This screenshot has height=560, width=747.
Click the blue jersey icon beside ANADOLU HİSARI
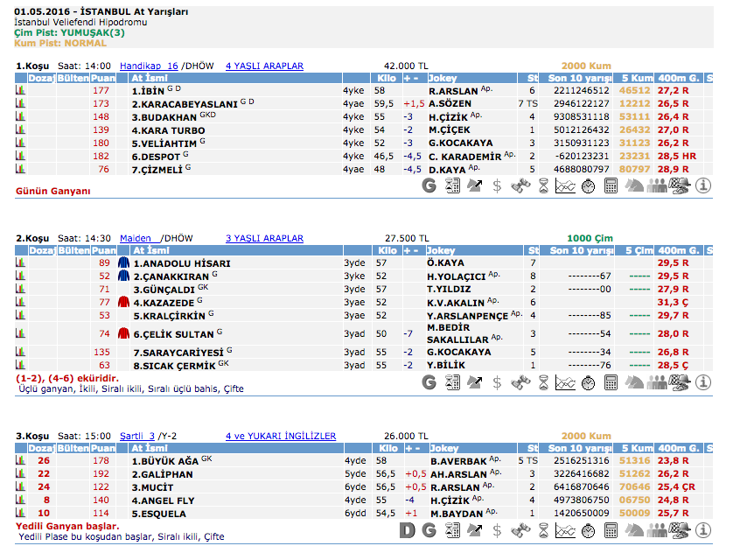[123, 262]
